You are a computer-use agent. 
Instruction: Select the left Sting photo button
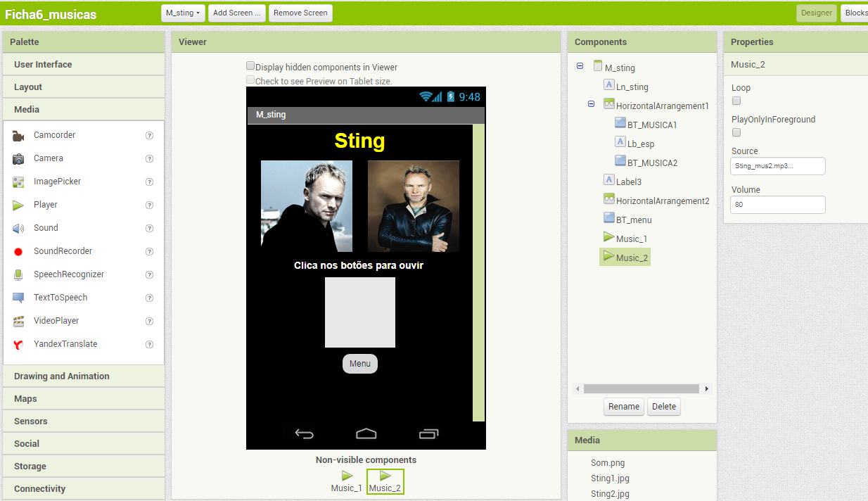coord(307,206)
